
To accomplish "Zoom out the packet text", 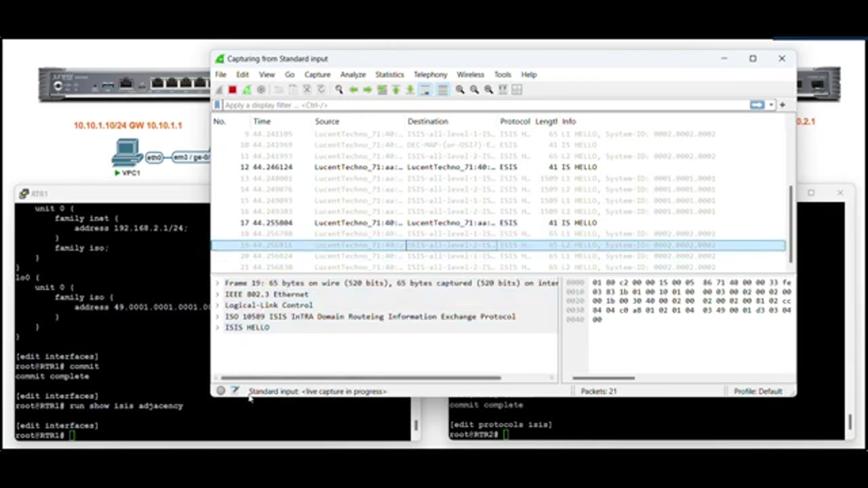I will (474, 89).
